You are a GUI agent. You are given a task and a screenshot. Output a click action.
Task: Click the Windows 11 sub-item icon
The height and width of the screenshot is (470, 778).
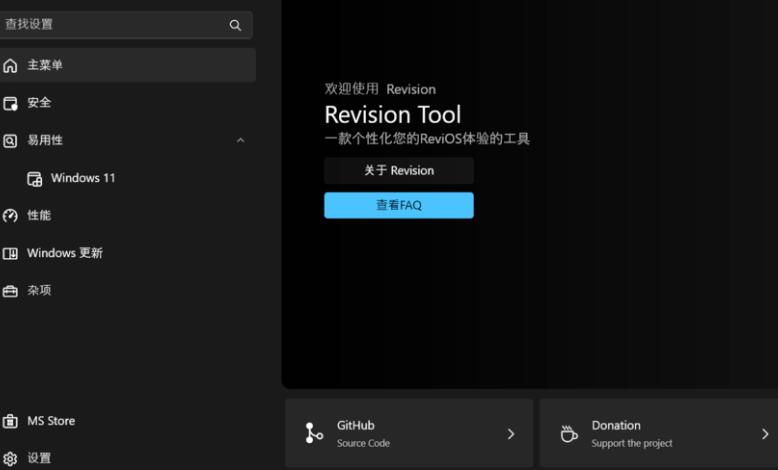pyautogui.click(x=34, y=179)
